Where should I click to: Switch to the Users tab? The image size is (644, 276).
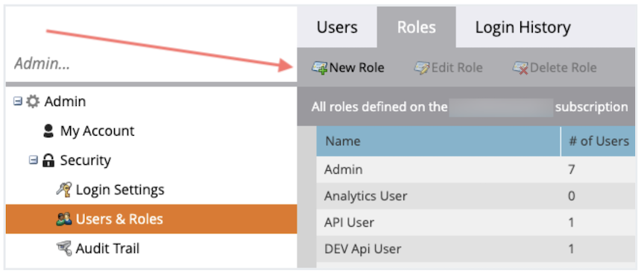(337, 27)
